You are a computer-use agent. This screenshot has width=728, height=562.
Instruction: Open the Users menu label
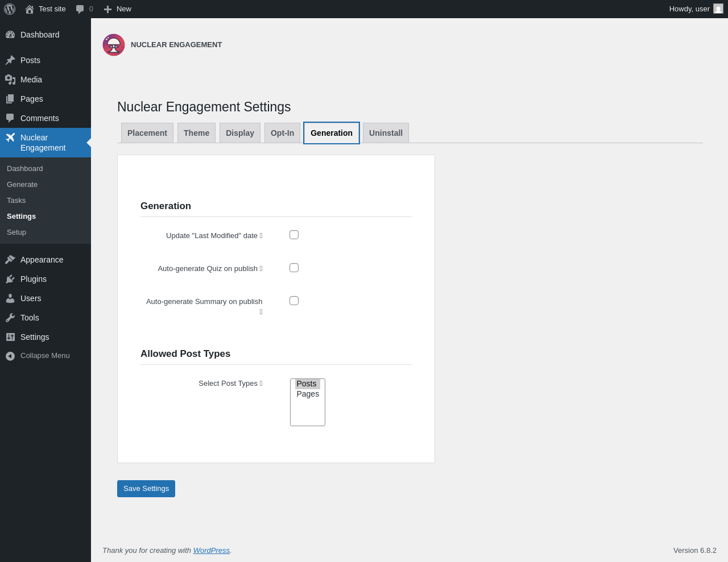pos(31,298)
